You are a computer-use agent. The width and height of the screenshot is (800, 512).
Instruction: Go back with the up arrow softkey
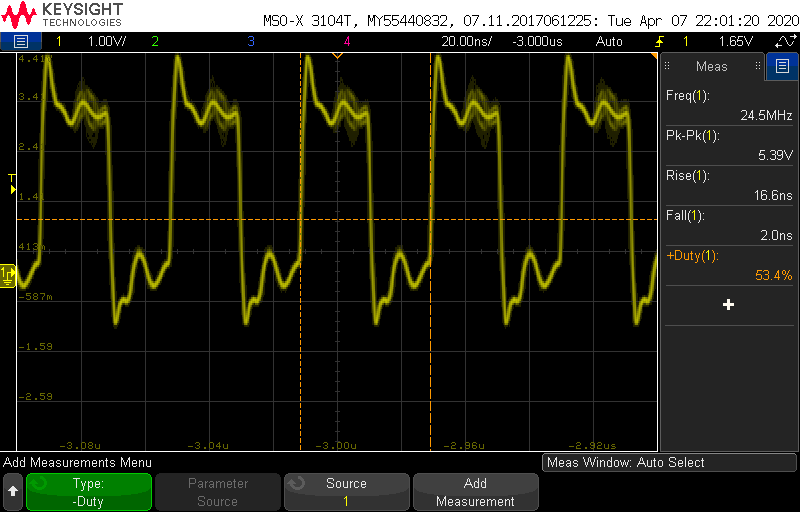(13, 492)
